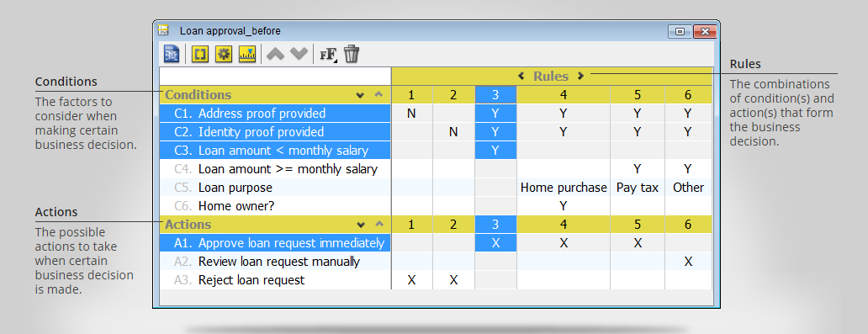
Task: Click the decision table window title icon
Action: (163, 30)
